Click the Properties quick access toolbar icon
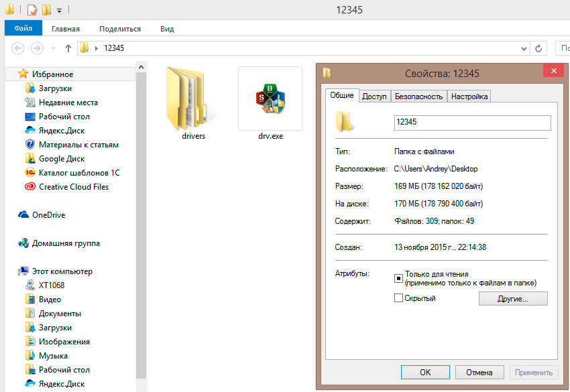The height and width of the screenshot is (392, 570). (32, 9)
